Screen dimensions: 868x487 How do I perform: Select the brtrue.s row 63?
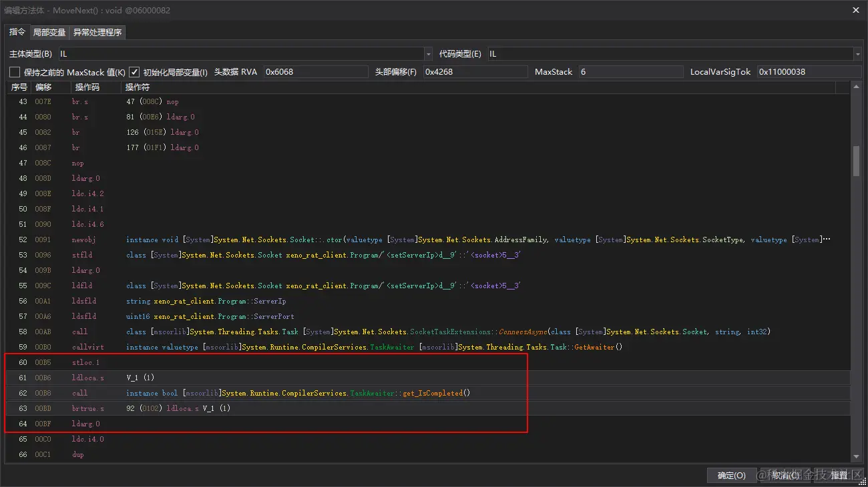(428, 408)
